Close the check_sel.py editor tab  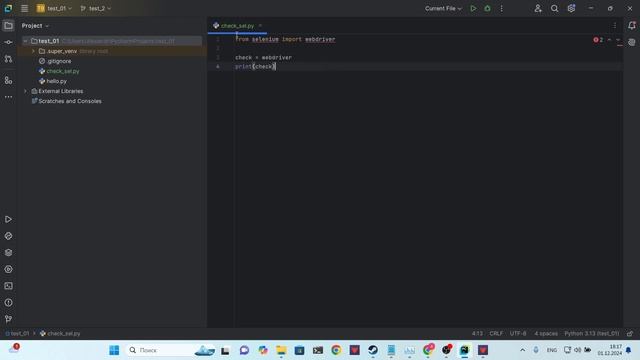[x=260, y=26]
